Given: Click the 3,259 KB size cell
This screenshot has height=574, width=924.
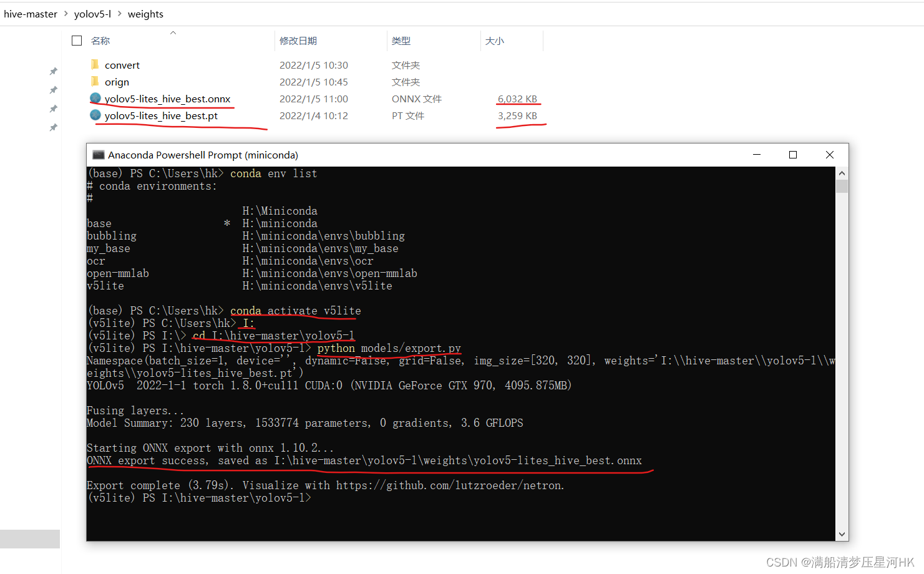Looking at the screenshot, I should click(517, 115).
